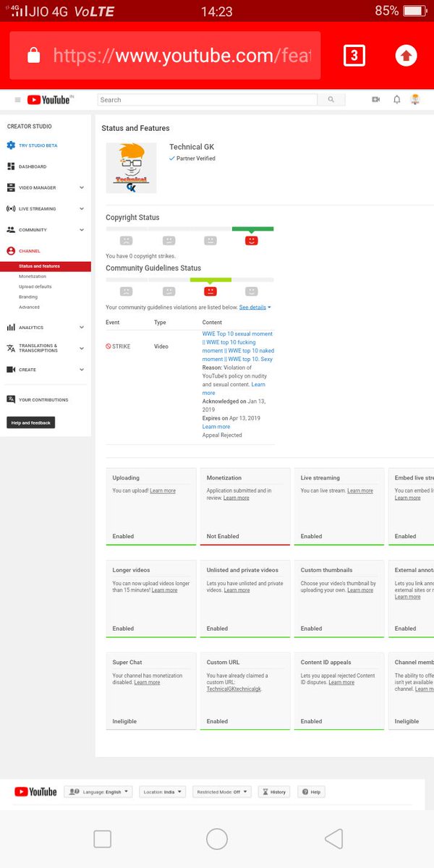Open the Location: India dropdown
The width and height of the screenshot is (434, 868).
[163, 792]
